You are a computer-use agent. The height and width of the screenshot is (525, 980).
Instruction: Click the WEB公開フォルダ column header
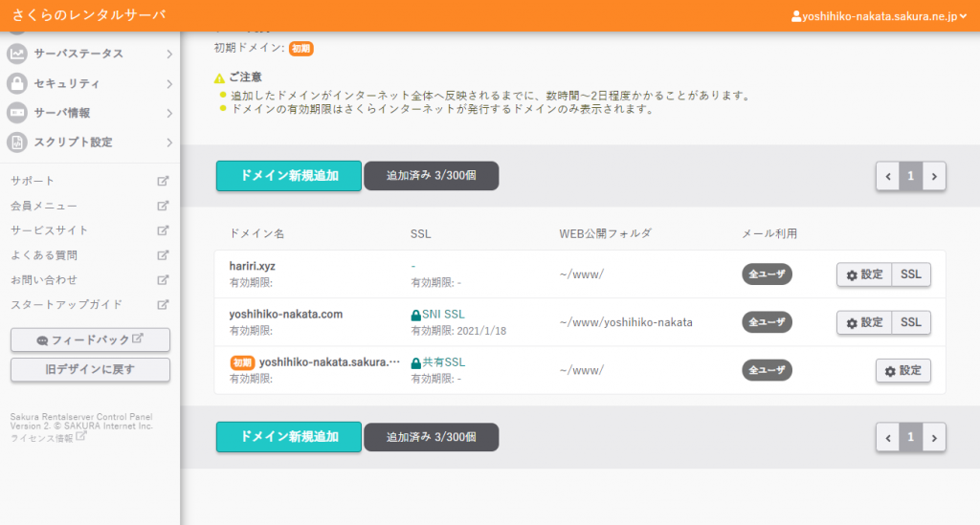(x=605, y=233)
